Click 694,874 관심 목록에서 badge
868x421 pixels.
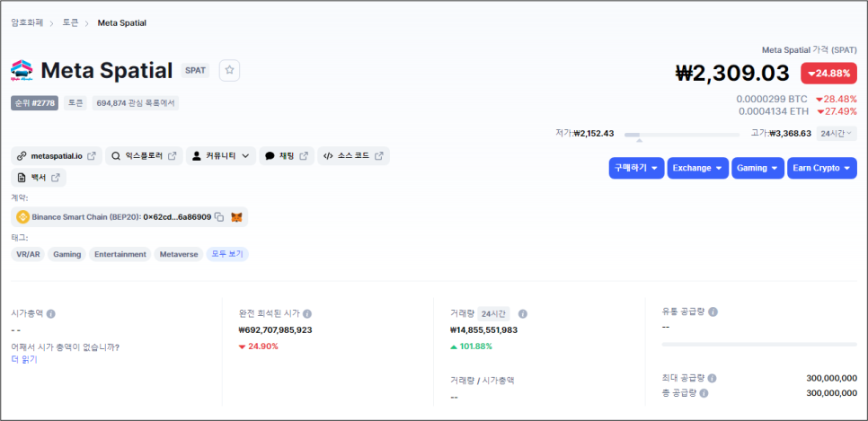coord(136,103)
